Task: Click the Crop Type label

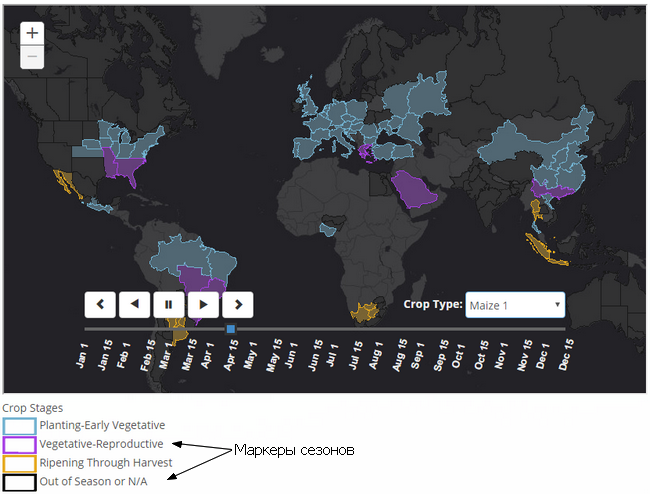Action: point(433,304)
